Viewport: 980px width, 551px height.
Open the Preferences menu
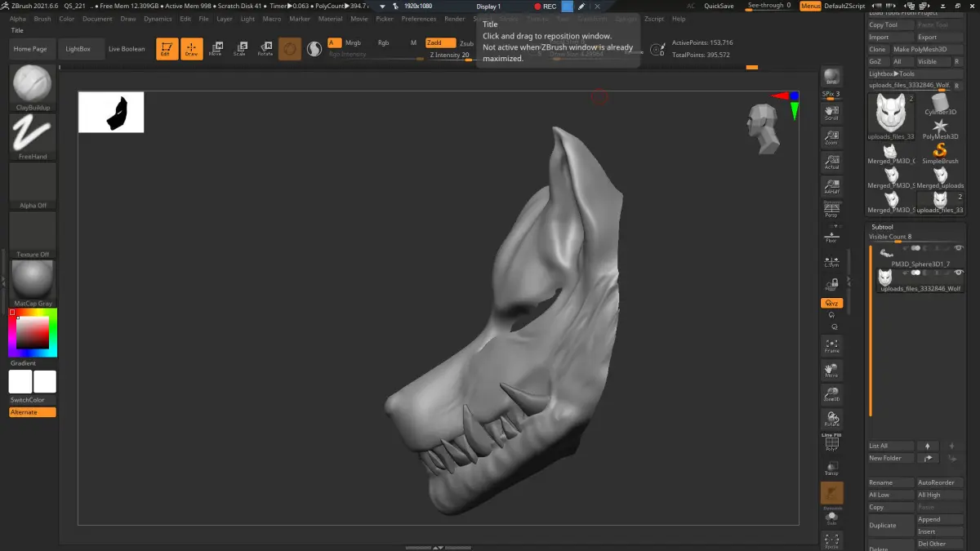[x=418, y=19]
